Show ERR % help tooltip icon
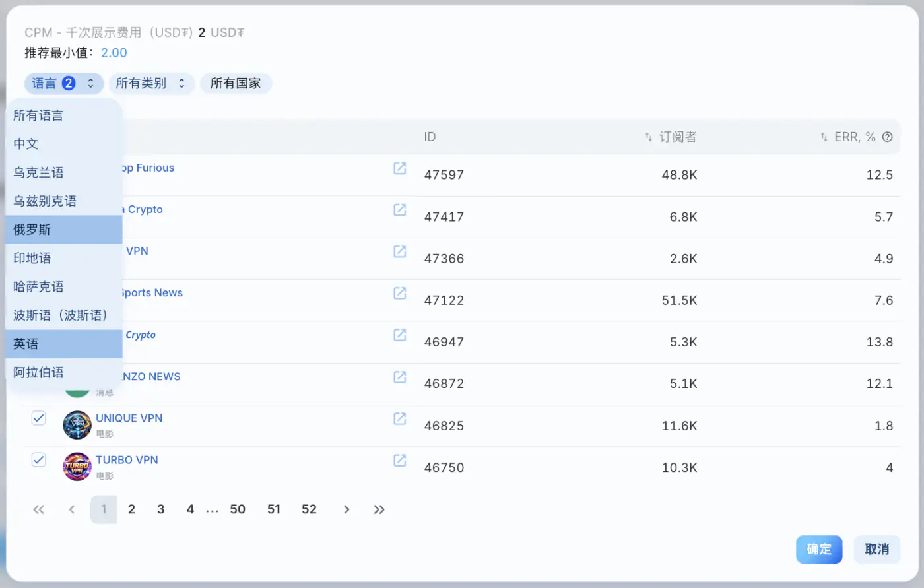Viewport: 924px width, 588px height. pyautogui.click(x=887, y=137)
